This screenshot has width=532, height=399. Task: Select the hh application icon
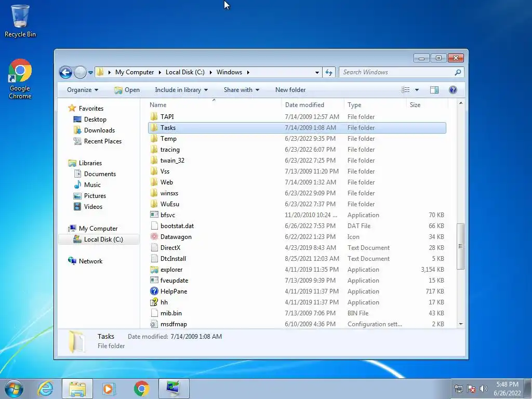pyautogui.click(x=154, y=302)
